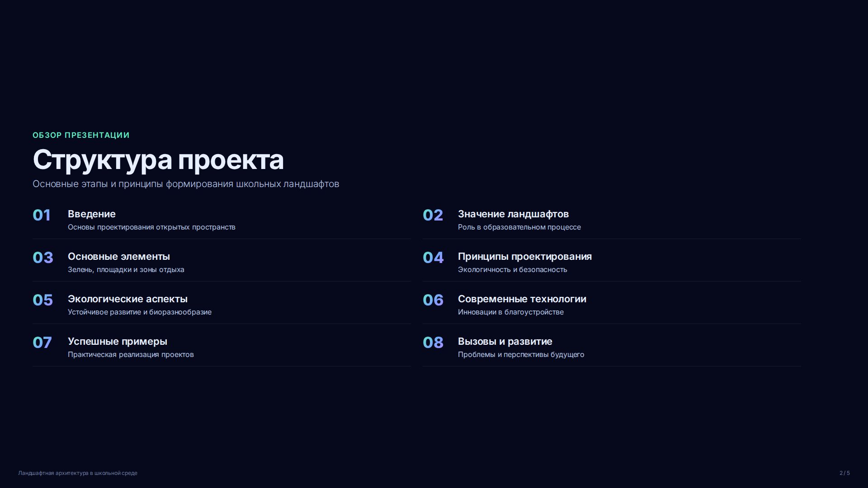This screenshot has height=488, width=868.
Task: Click number '08' beside Вызовы и развитие
Action: click(433, 343)
